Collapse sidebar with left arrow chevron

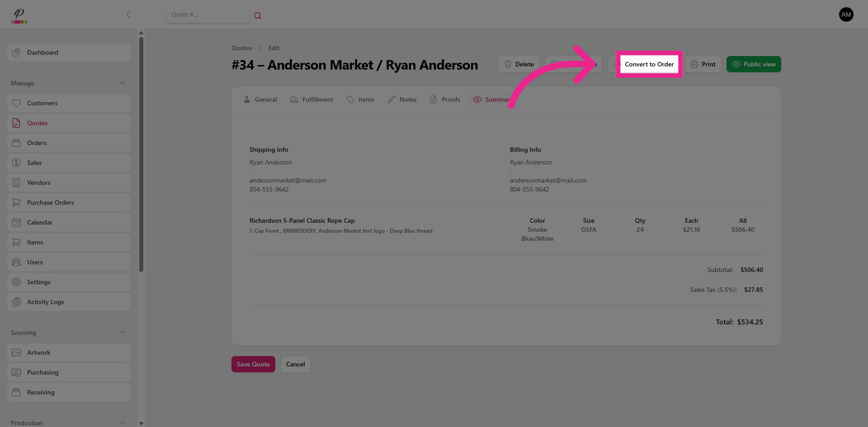pyautogui.click(x=128, y=14)
